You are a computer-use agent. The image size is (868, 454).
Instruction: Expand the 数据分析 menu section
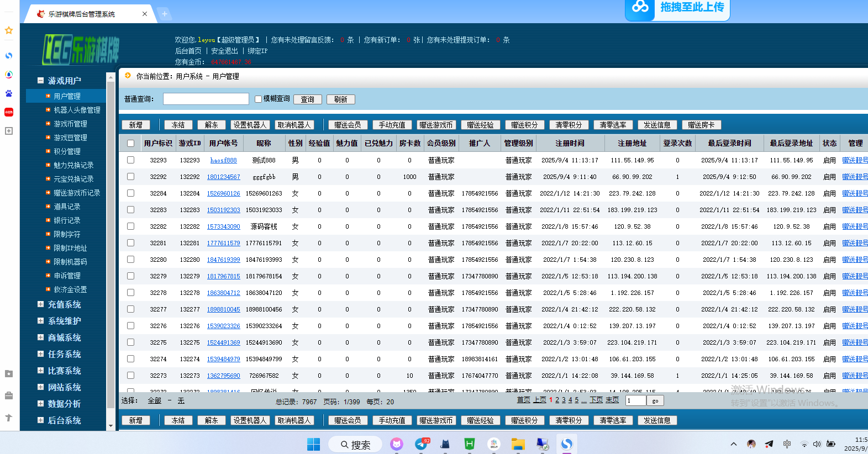pos(40,404)
